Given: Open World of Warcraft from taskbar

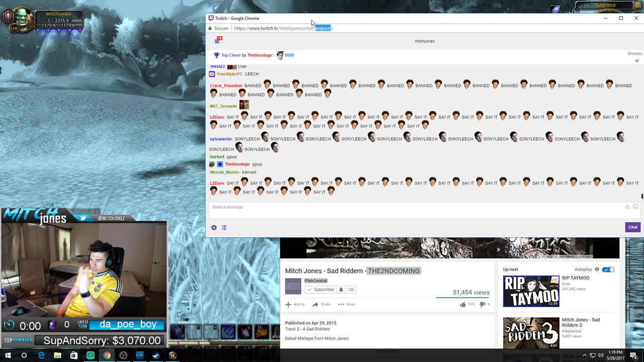Looking at the screenshot, I should (x=173, y=355).
